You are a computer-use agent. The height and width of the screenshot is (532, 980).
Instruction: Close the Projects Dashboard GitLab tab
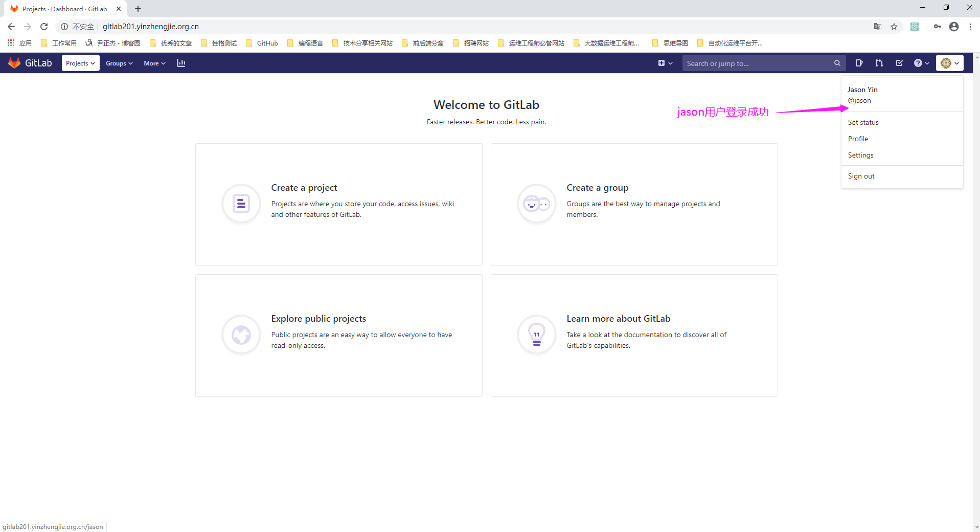pos(119,9)
